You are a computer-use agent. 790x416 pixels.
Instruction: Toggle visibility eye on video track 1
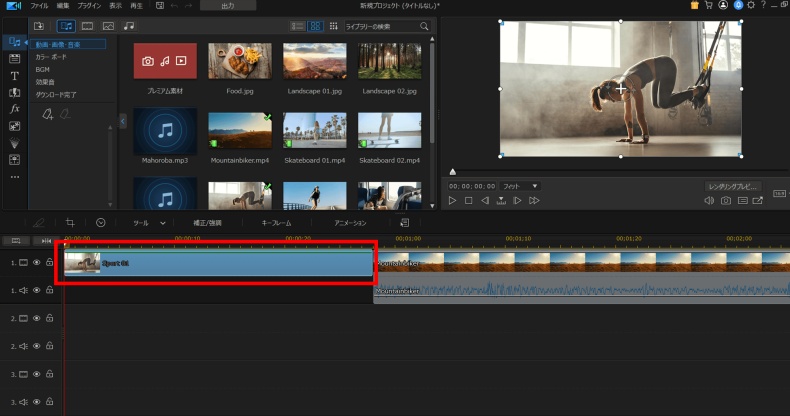point(37,262)
